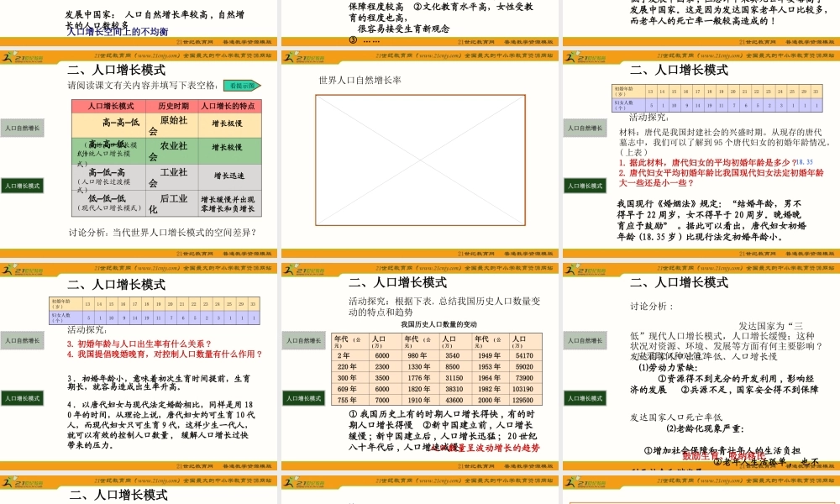Select the empty image placeholder under 世界人口自然增长率
Screen dimensions: 840x504
click(421, 160)
